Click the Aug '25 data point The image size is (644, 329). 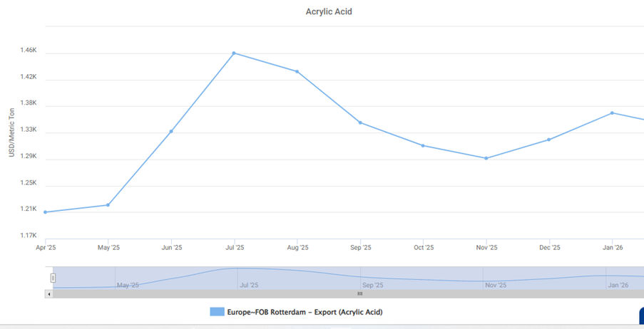tap(297, 71)
